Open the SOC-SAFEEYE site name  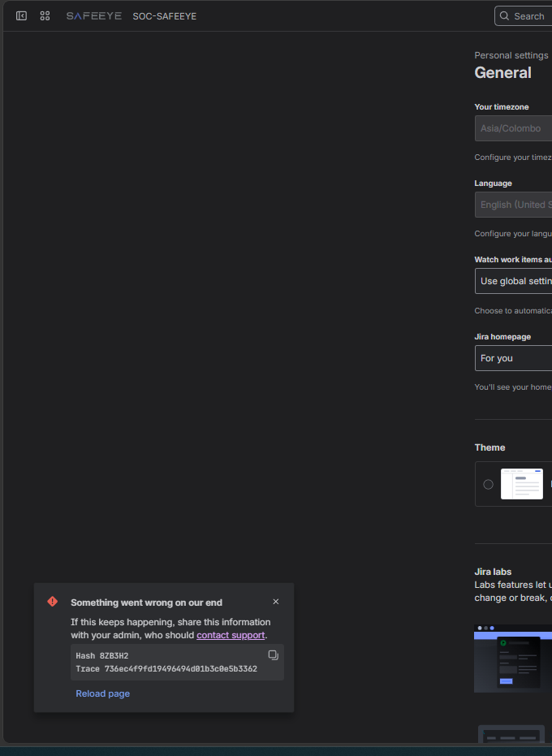coord(165,16)
